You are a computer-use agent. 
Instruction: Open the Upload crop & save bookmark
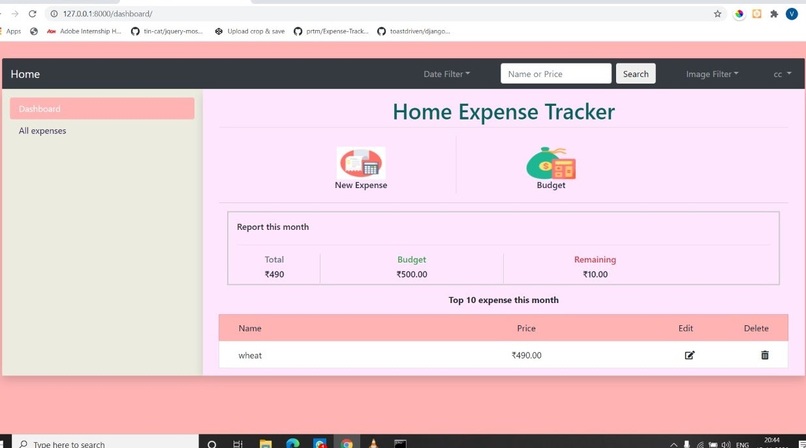[250, 31]
